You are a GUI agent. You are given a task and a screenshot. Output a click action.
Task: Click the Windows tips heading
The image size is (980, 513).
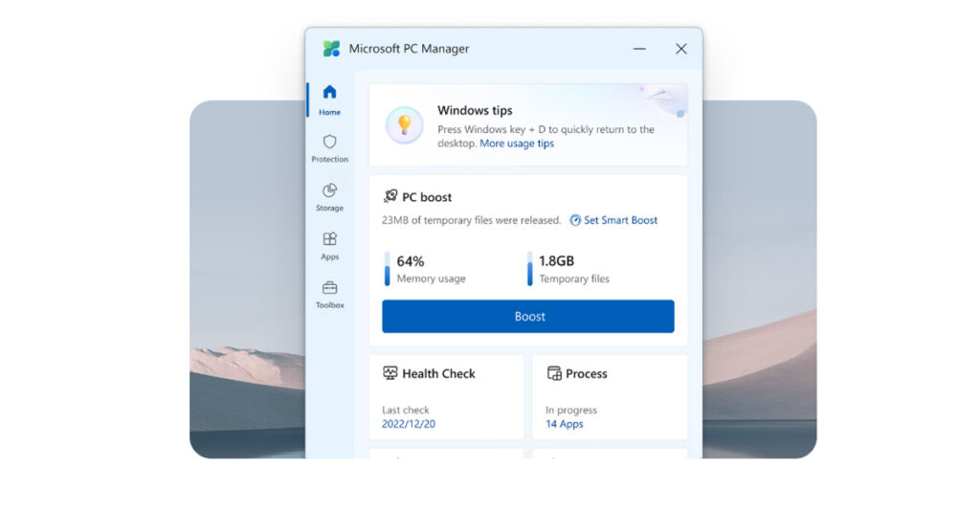475,111
